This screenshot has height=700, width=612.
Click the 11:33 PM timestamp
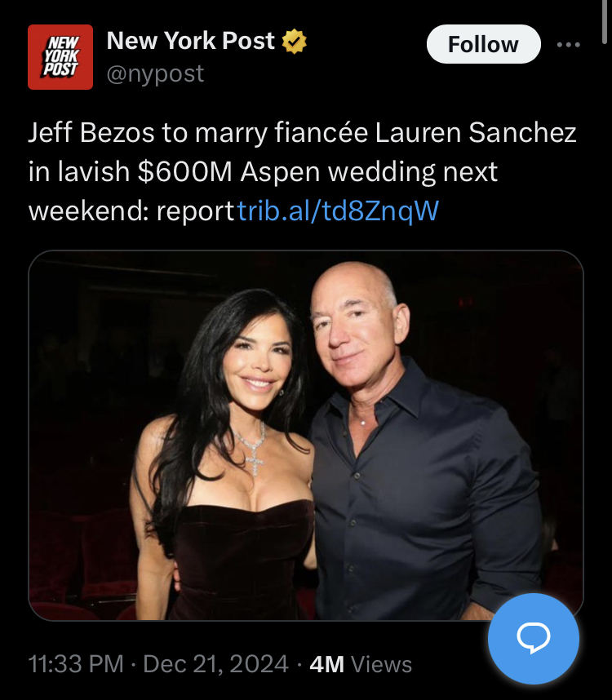(x=76, y=664)
